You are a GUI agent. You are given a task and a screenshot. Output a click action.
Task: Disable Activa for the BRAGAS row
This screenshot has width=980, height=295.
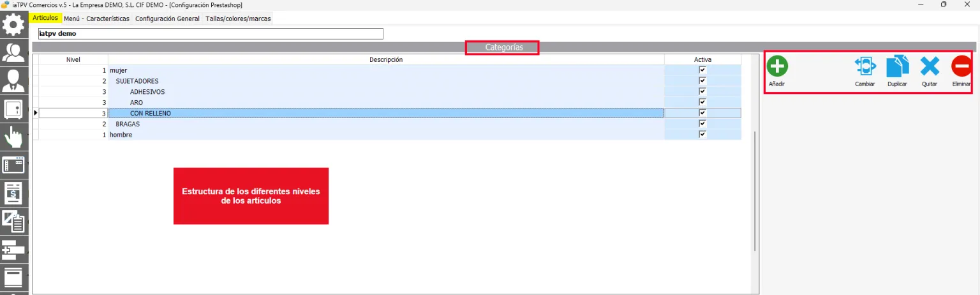tap(702, 124)
